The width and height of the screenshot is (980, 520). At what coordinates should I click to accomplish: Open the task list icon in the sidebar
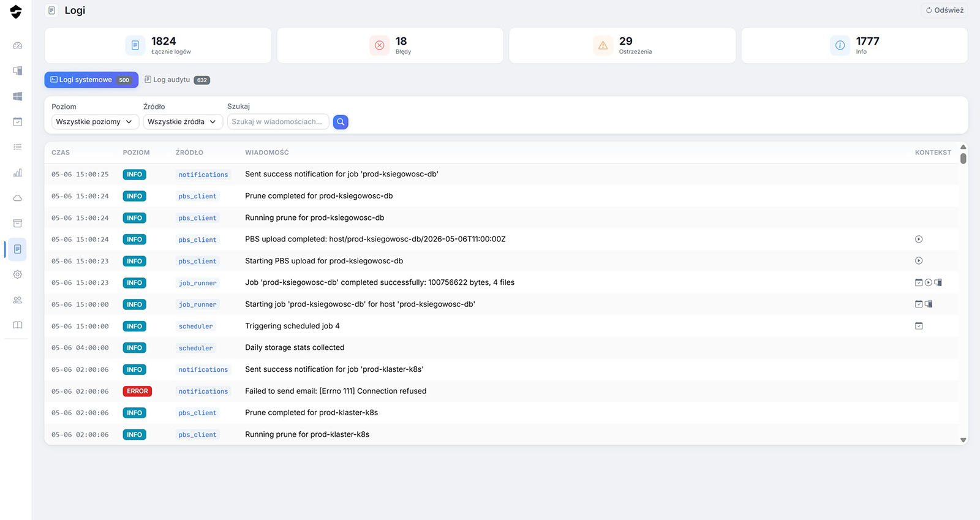[x=18, y=147]
